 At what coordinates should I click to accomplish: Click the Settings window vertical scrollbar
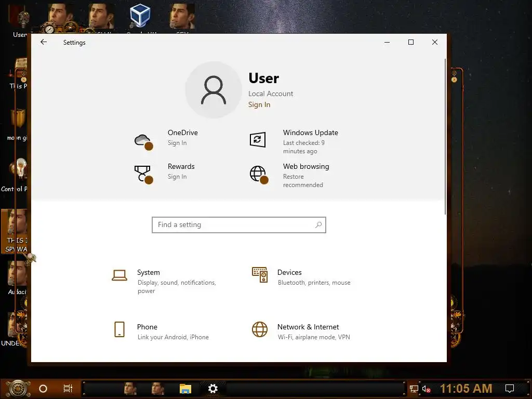coord(445,137)
